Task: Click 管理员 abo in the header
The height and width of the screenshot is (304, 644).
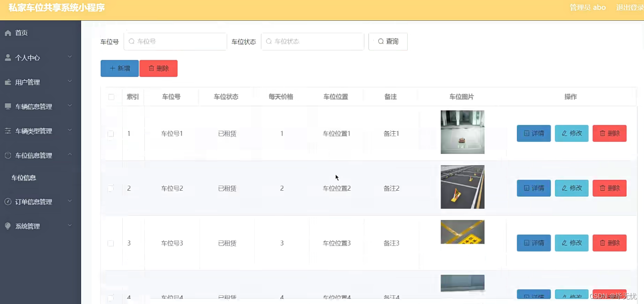Action: click(x=587, y=8)
